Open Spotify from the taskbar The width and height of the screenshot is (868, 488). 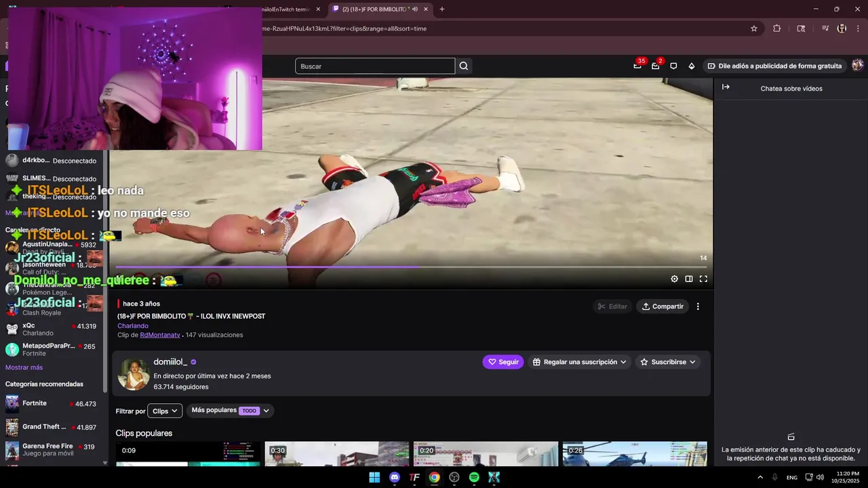[x=474, y=477]
